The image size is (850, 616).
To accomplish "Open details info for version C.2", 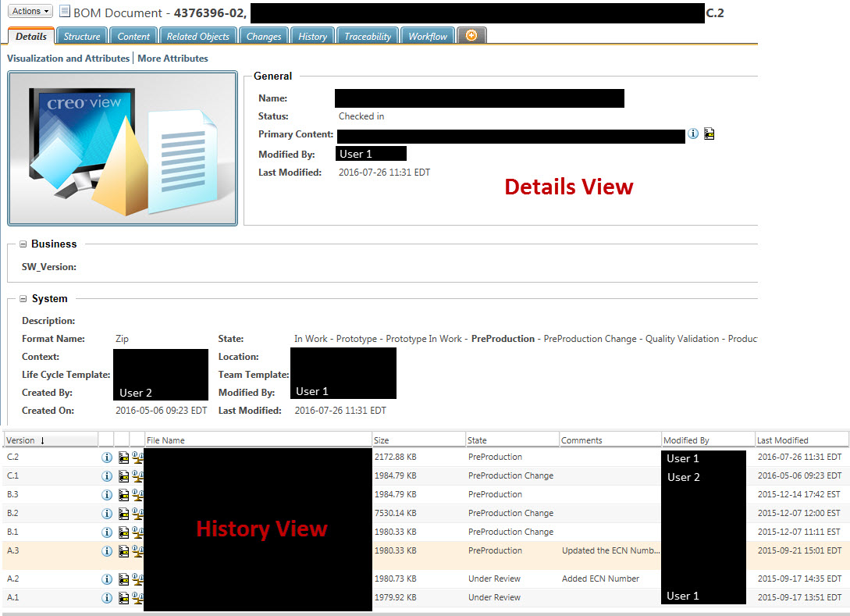I will pyautogui.click(x=107, y=457).
